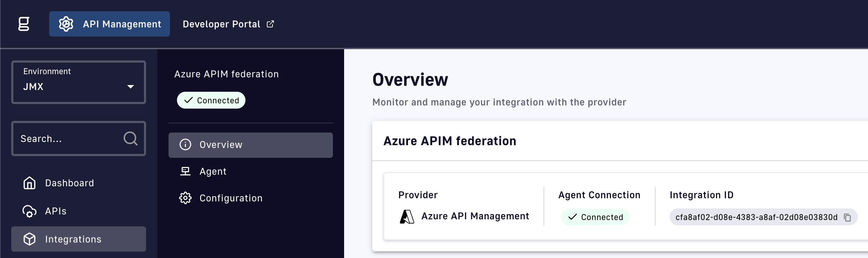The height and width of the screenshot is (258, 868).
Task: Copy the Integration ID with copy icon
Action: 847,218
